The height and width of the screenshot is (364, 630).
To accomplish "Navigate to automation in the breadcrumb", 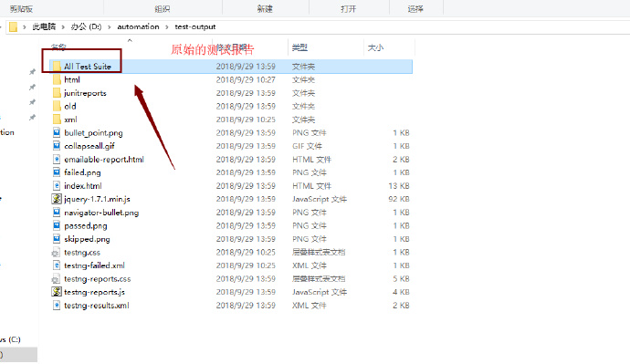I will [138, 26].
